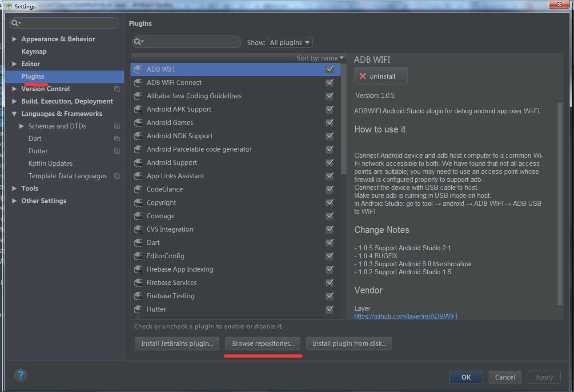
Task: Expand the Other Settings node
Action: (x=15, y=201)
